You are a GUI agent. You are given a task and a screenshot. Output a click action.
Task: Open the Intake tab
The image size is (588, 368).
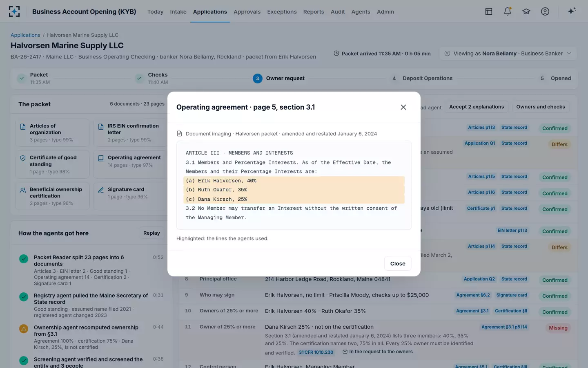(178, 12)
